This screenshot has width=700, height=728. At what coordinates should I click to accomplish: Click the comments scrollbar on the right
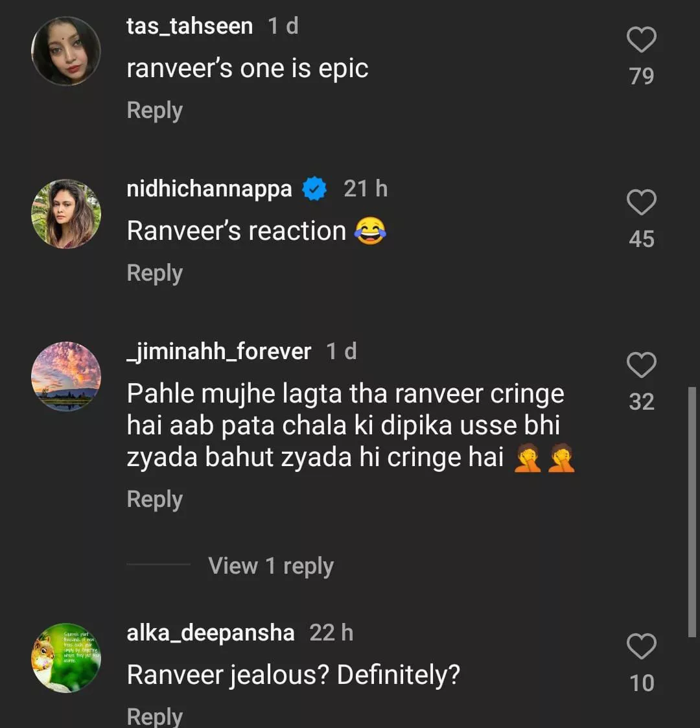click(691, 512)
